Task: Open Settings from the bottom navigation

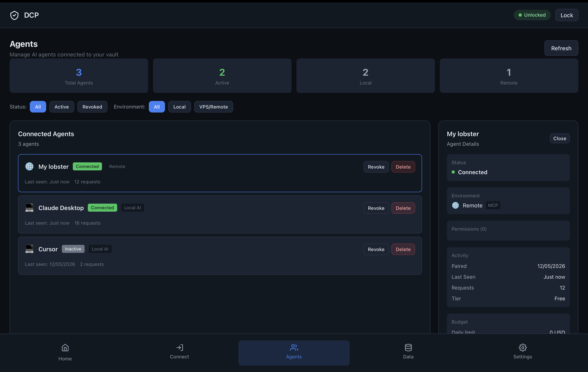Action: pos(523,353)
